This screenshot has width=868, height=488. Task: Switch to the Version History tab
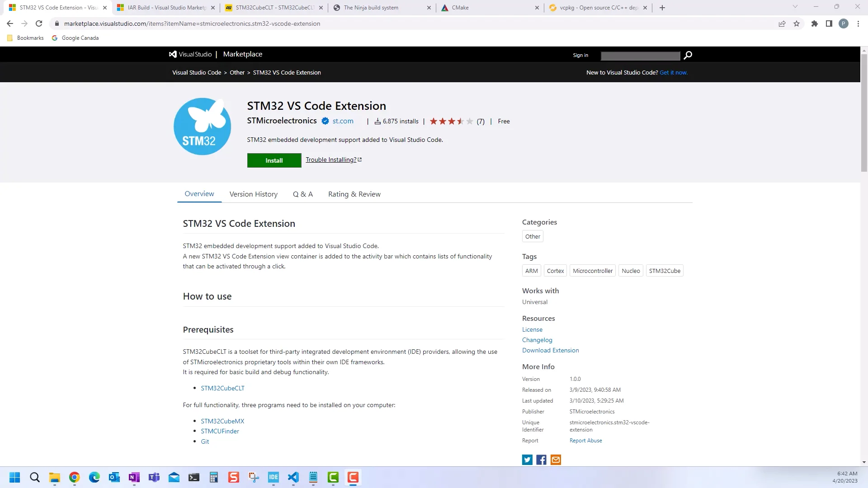pyautogui.click(x=254, y=194)
